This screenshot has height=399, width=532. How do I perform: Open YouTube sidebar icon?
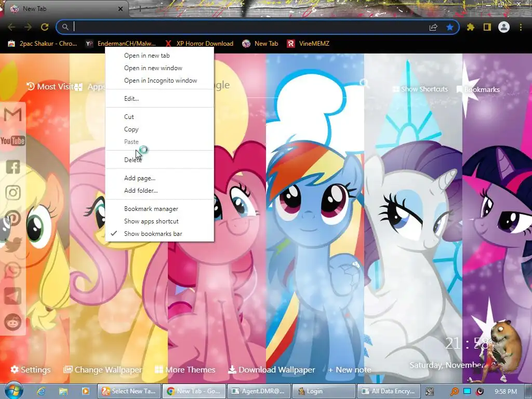pos(13,140)
